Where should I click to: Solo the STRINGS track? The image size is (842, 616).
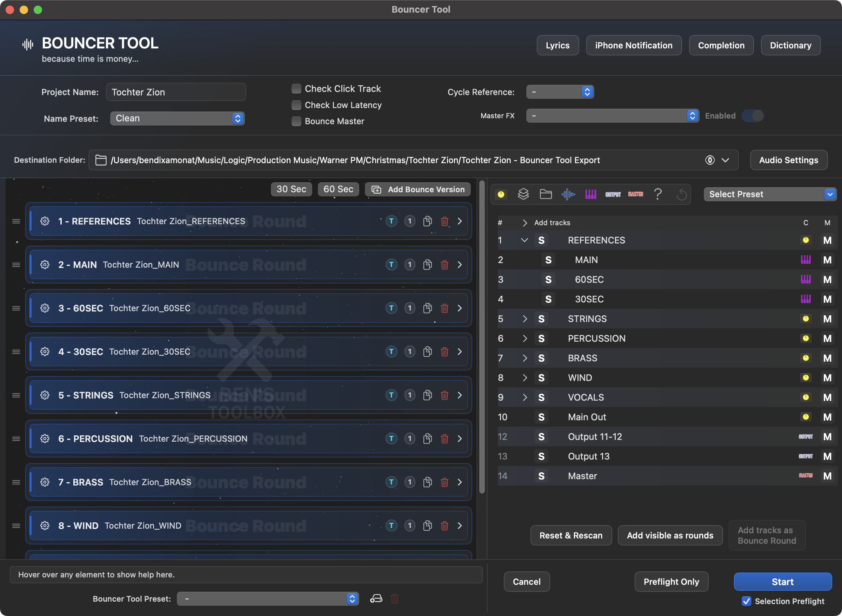tap(541, 319)
